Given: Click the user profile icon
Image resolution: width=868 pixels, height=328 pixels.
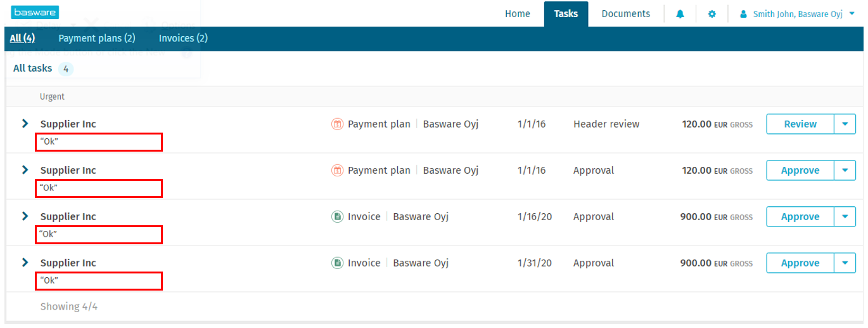Looking at the screenshot, I should click(x=743, y=14).
